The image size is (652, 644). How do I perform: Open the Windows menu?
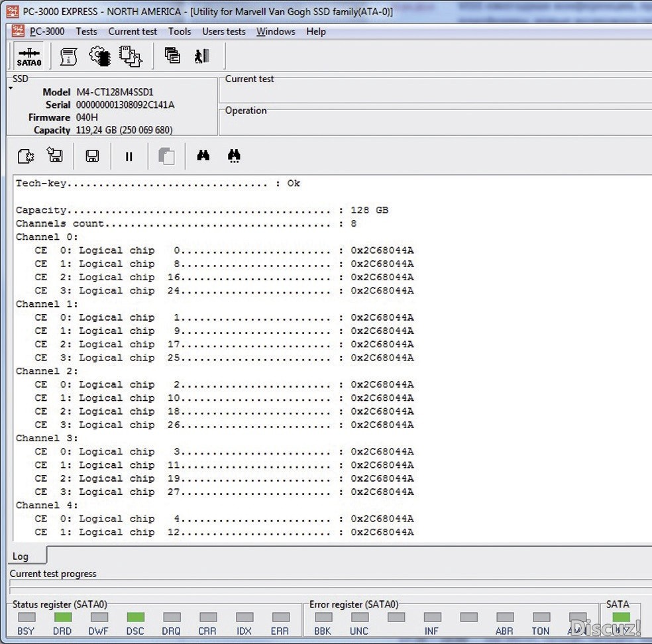(276, 32)
